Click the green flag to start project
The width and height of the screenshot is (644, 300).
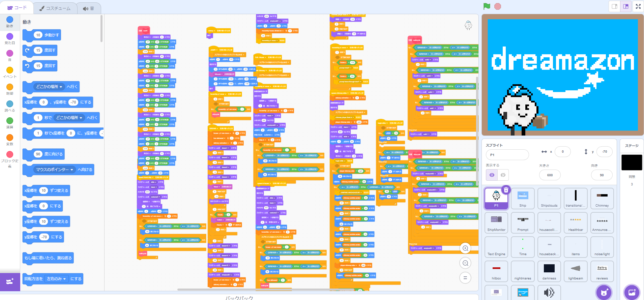pos(487,6)
